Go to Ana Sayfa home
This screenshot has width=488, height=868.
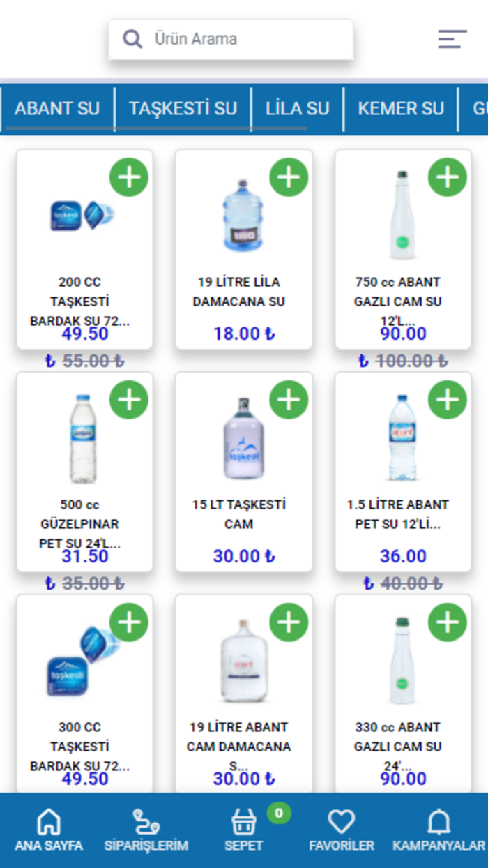(49, 830)
